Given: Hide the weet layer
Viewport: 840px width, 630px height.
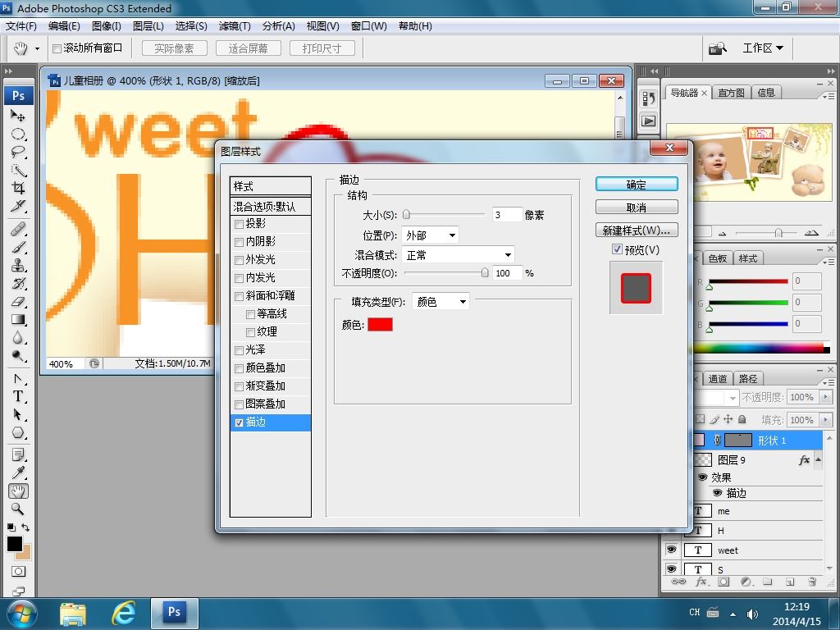Looking at the screenshot, I should coord(672,550).
